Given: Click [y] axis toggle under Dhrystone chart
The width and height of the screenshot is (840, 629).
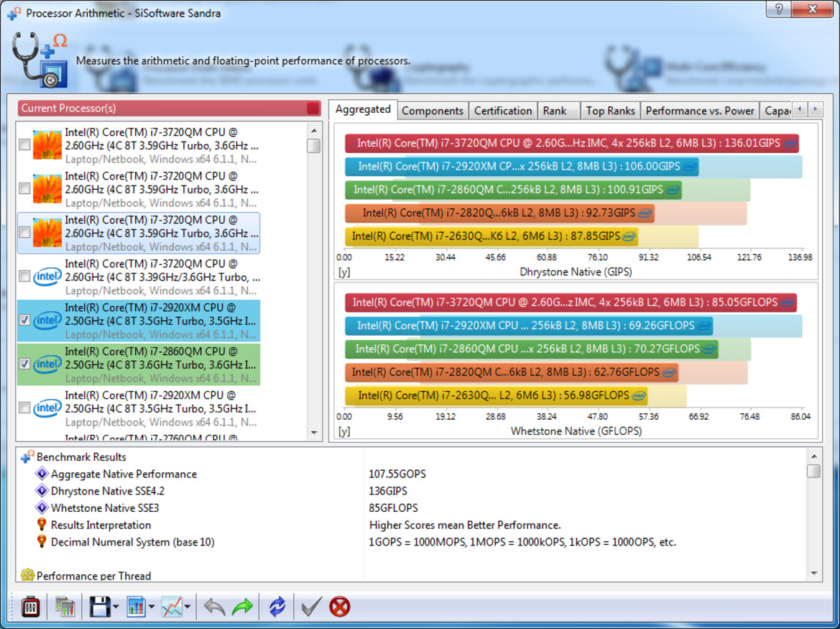Looking at the screenshot, I should (344, 272).
